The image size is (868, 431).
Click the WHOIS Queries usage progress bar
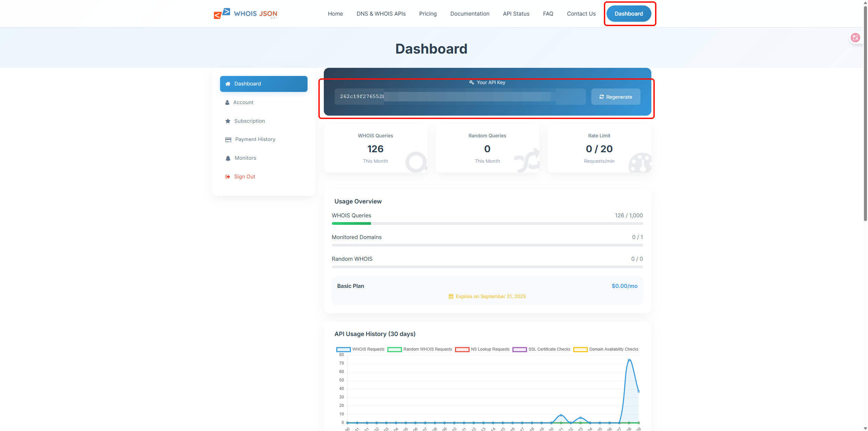(x=487, y=223)
